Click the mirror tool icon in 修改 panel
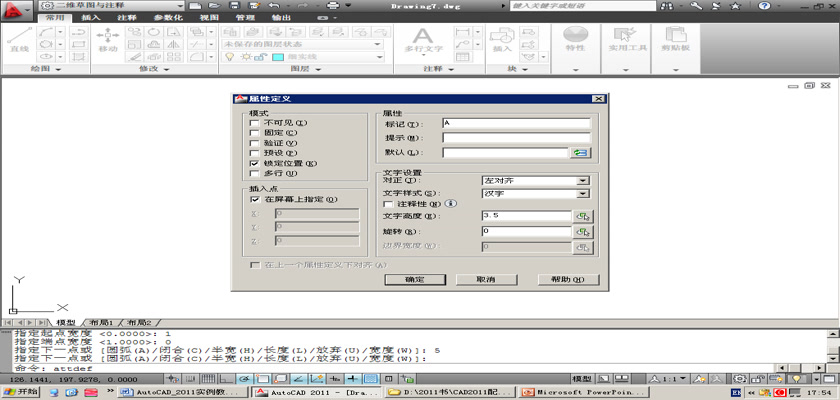 coord(174,44)
